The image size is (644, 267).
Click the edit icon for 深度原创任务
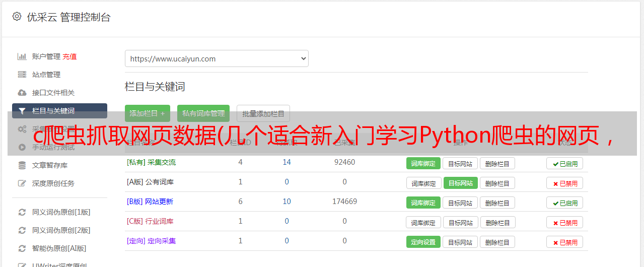click(x=22, y=183)
